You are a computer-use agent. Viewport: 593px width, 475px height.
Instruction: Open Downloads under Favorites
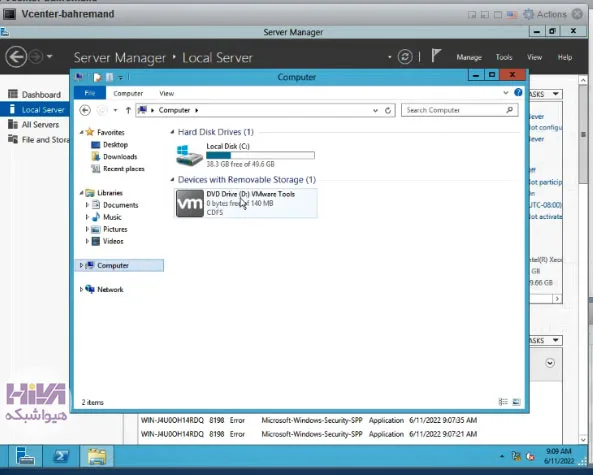[x=120, y=157]
